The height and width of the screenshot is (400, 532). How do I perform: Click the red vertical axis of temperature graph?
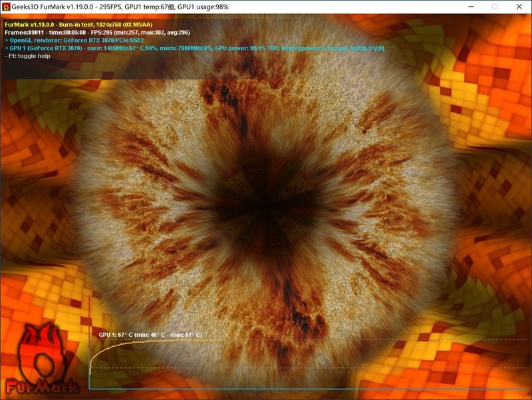[x=89, y=341]
